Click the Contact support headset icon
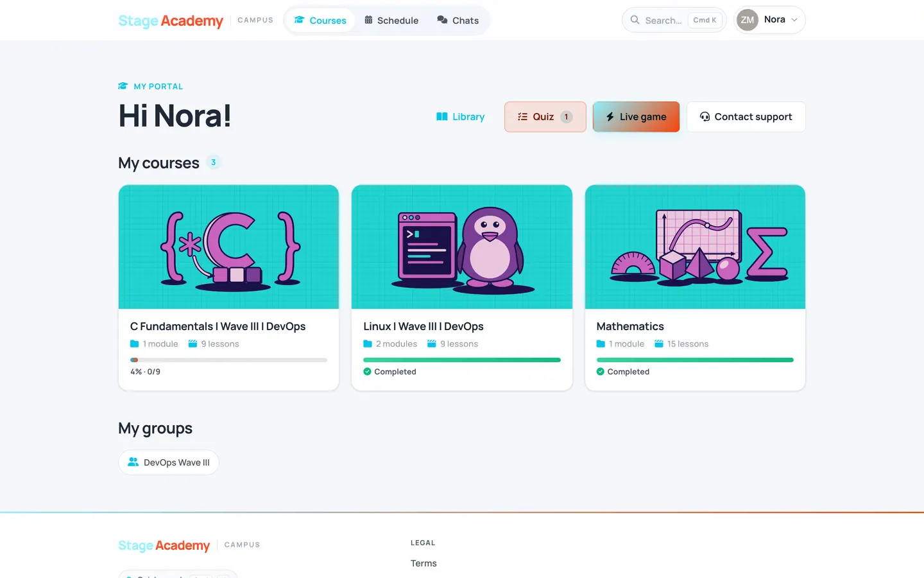This screenshot has height=578, width=924. coord(705,117)
